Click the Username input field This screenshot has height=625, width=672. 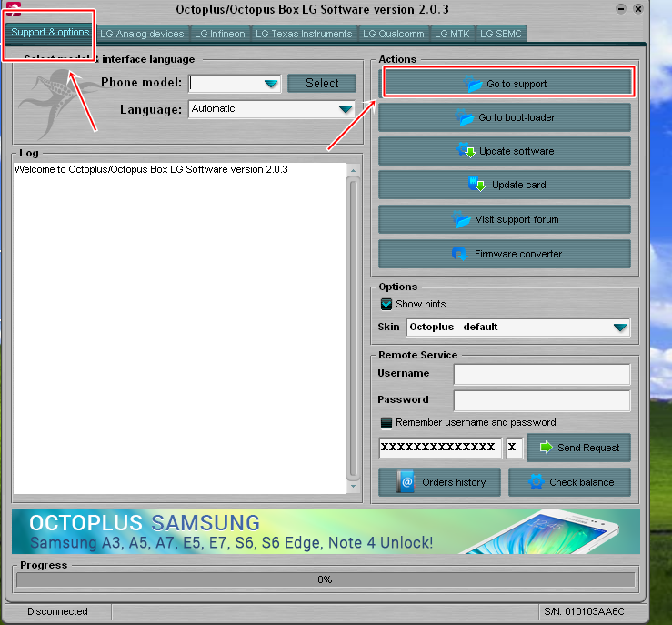click(x=542, y=374)
